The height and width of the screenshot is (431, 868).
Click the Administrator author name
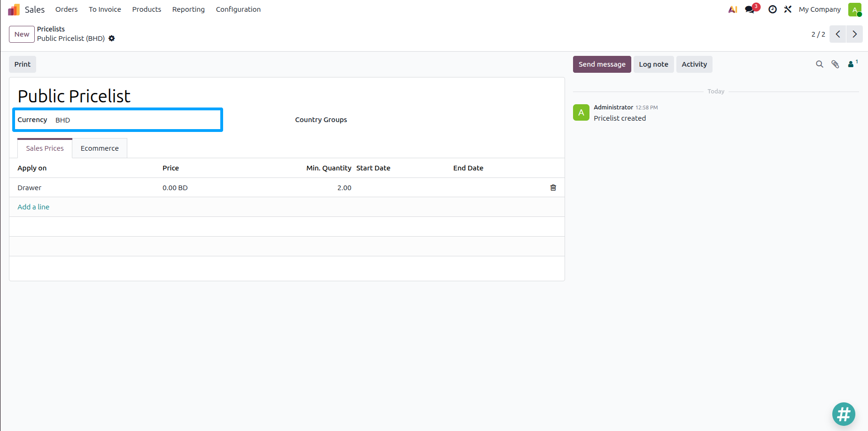coord(613,107)
